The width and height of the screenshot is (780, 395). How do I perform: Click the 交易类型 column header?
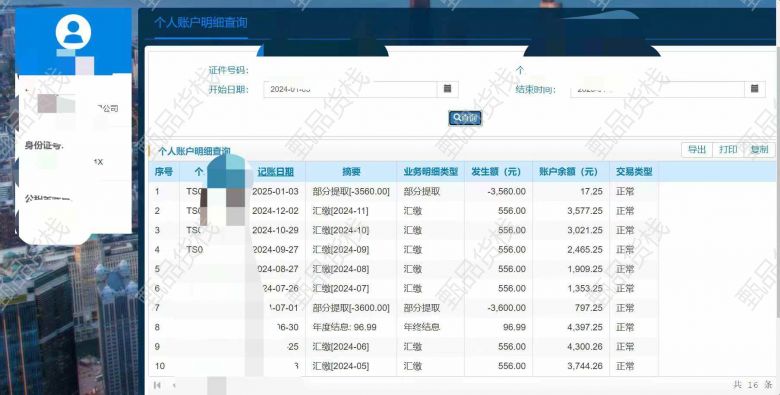[634, 172]
